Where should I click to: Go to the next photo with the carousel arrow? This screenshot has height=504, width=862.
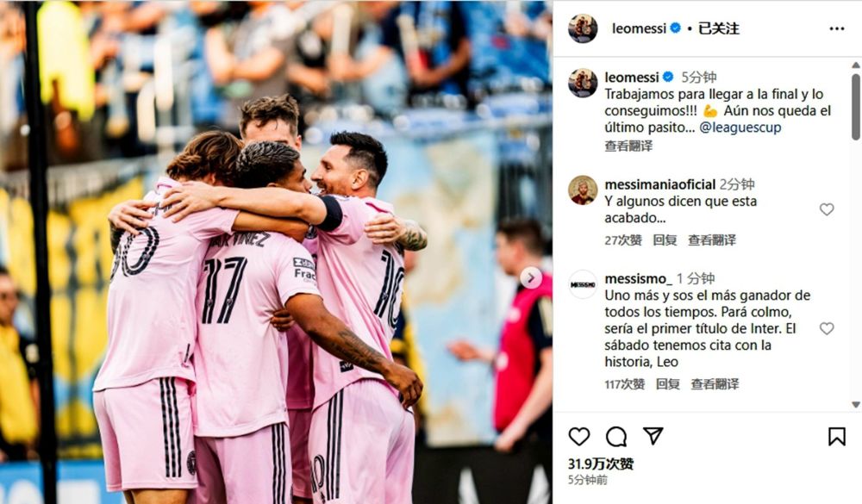[530, 277]
